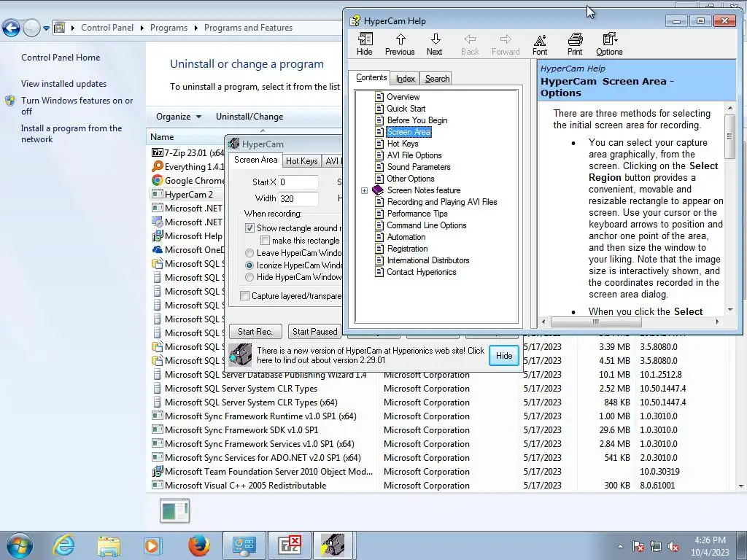
Task: Open the Performance Tips topic
Action: click(417, 214)
